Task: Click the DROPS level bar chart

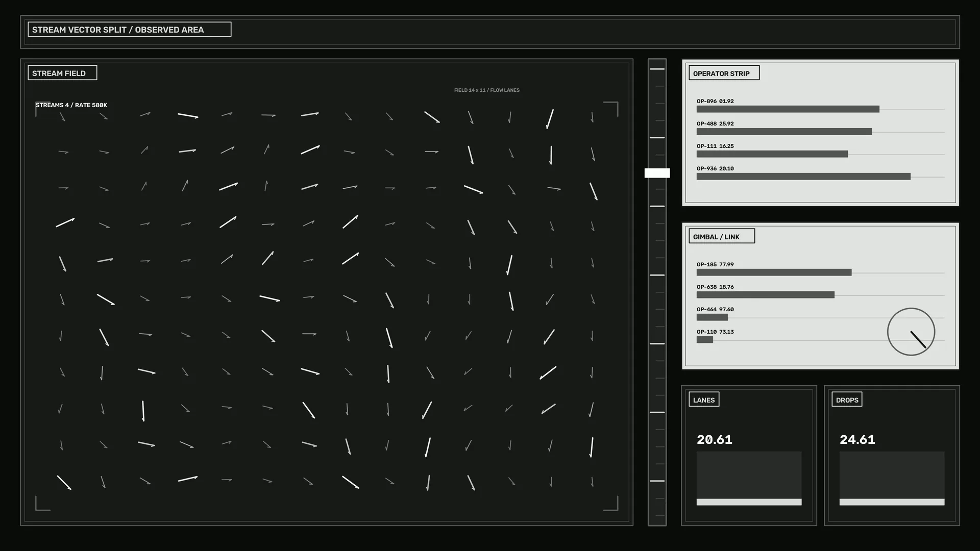Action: (x=892, y=478)
